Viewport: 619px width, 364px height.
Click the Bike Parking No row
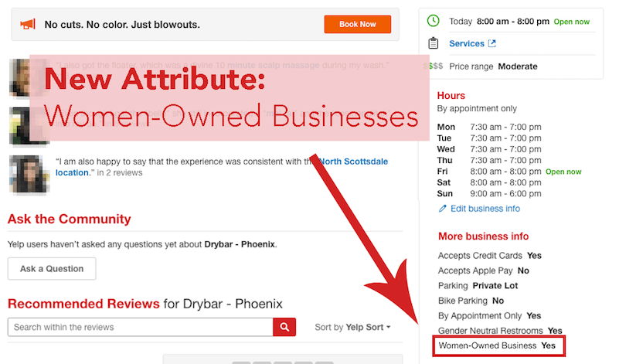[x=471, y=301]
